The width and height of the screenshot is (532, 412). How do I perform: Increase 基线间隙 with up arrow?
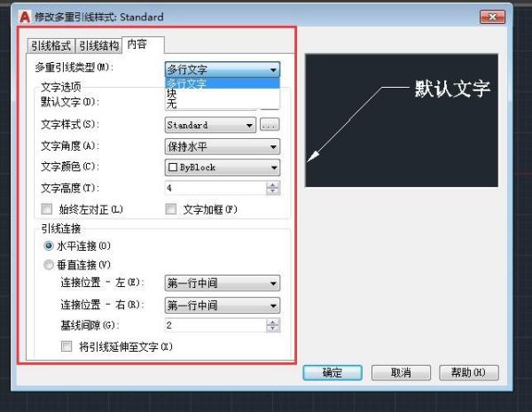273,323
